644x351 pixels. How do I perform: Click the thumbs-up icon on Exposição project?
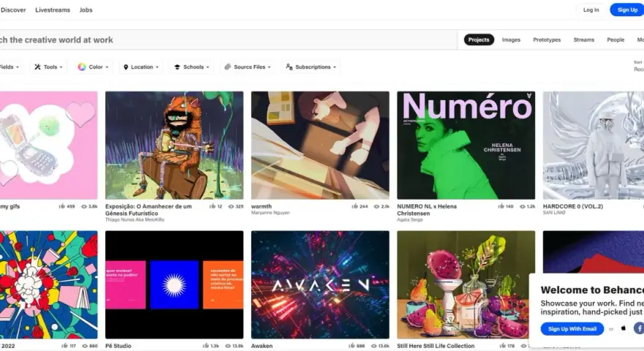tap(212, 206)
